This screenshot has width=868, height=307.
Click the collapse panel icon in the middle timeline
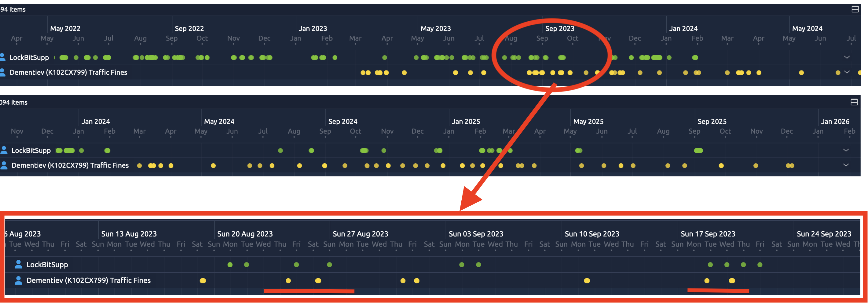tap(854, 102)
